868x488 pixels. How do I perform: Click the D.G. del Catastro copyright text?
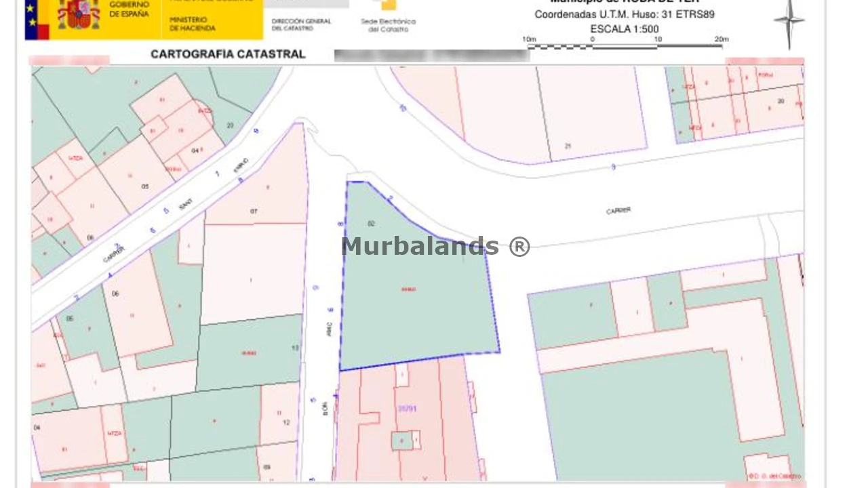tap(775, 476)
